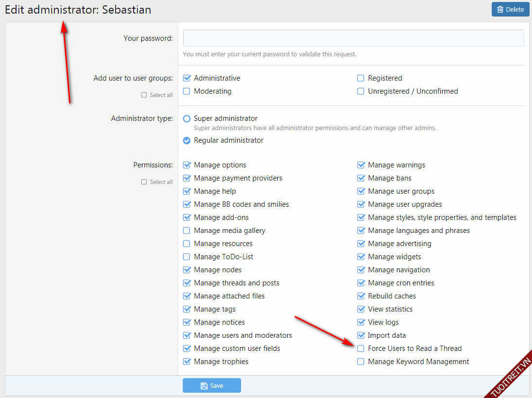
Task: Enable the Manage media gallery permission
Action: (x=187, y=231)
